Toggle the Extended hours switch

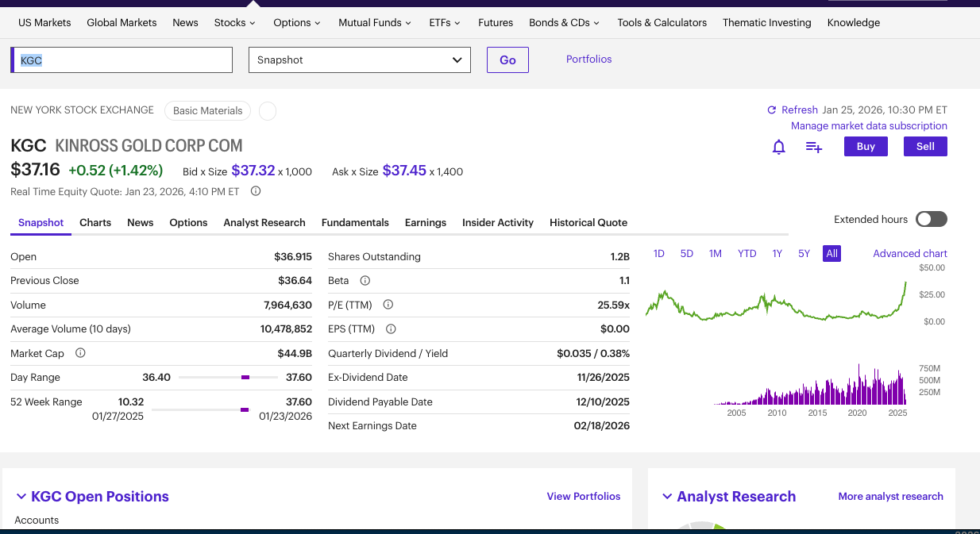931,220
